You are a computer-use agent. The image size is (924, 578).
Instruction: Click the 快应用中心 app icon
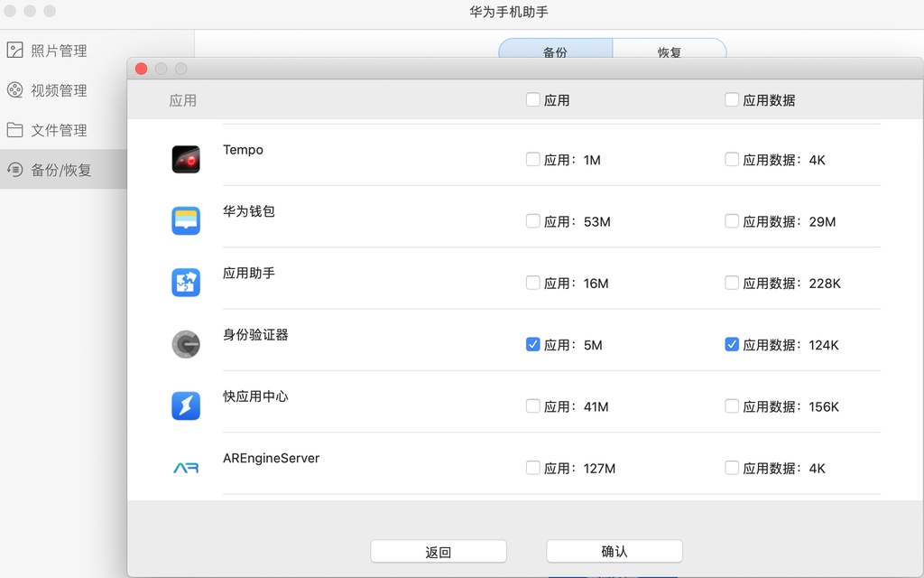tap(185, 406)
